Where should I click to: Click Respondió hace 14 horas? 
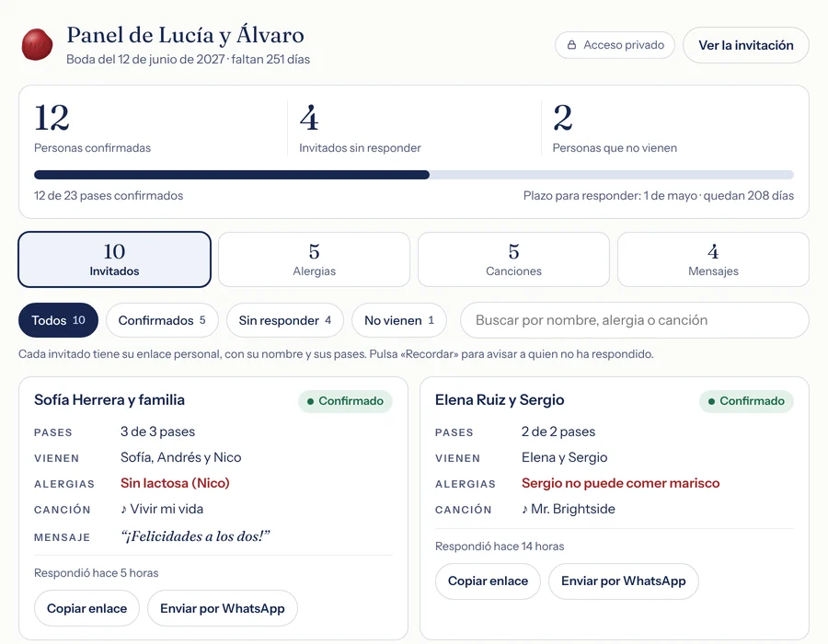500,546
